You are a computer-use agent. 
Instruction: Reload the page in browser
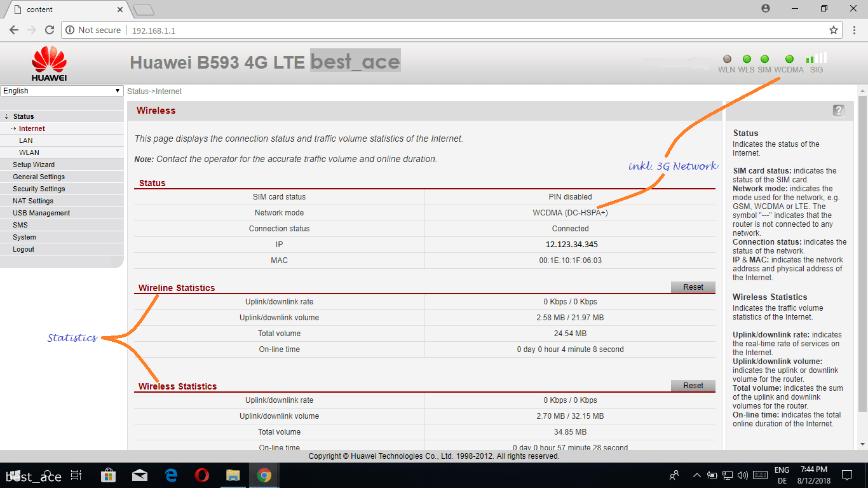point(50,30)
